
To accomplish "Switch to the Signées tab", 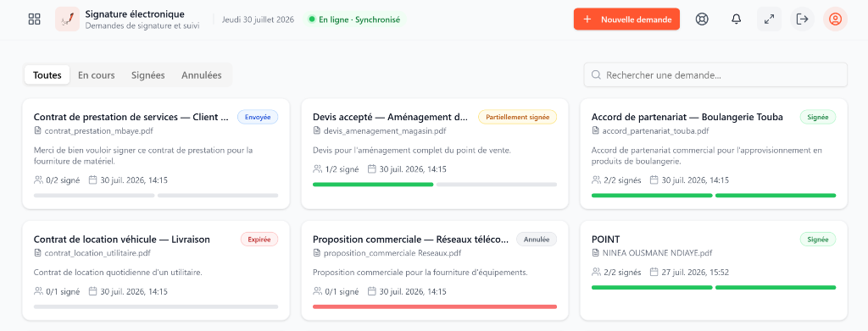I will [147, 75].
